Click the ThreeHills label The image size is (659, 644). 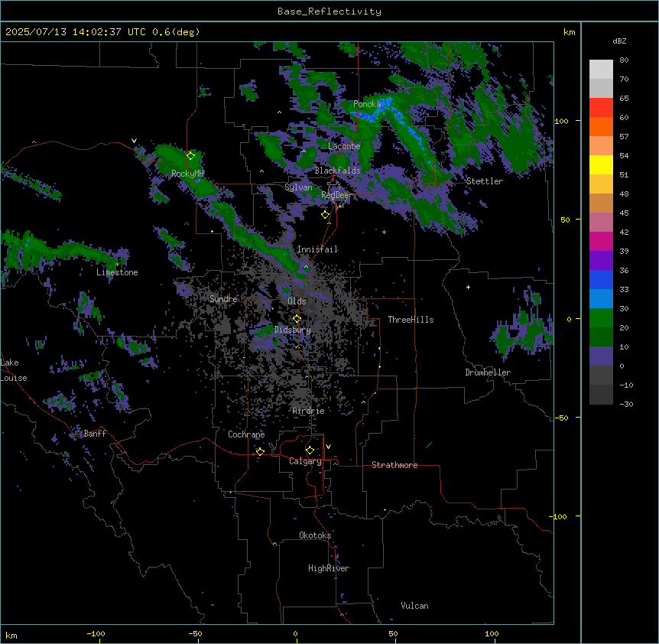[411, 320]
